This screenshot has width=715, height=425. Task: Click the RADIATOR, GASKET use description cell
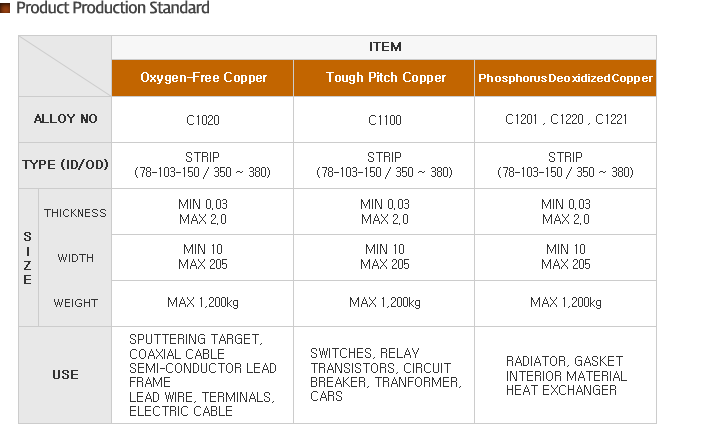(x=565, y=375)
